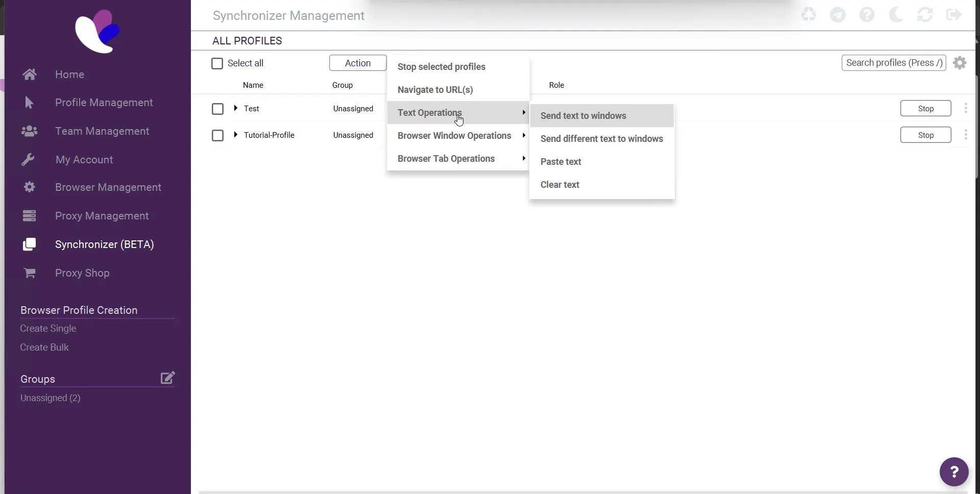Click Unassigned group cell in Test row
Viewport: 980px width, 494px height.
coord(353,109)
